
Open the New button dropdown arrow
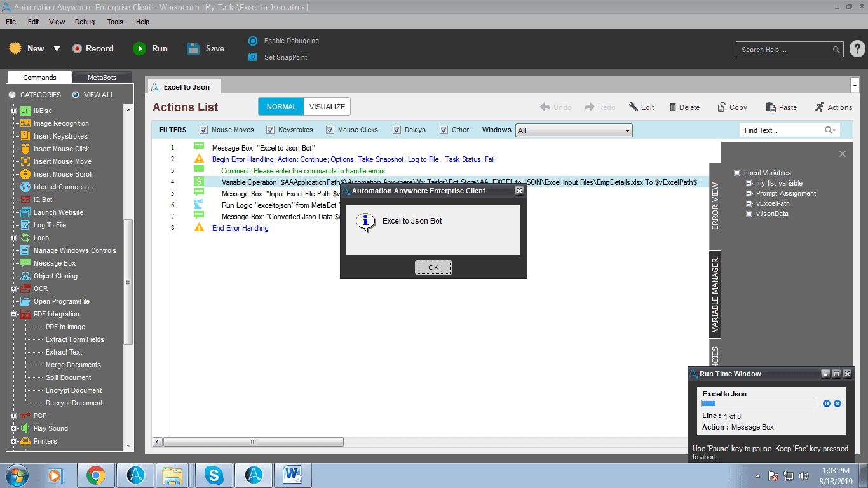click(x=57, y=49)
